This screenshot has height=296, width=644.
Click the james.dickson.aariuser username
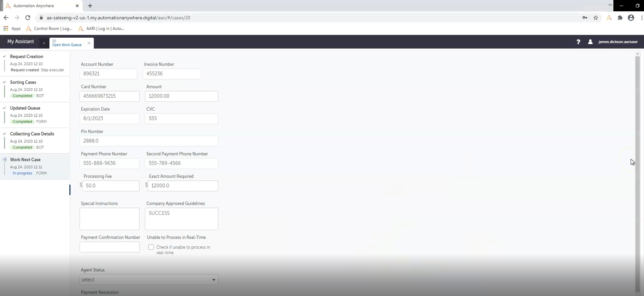(618, 42)
